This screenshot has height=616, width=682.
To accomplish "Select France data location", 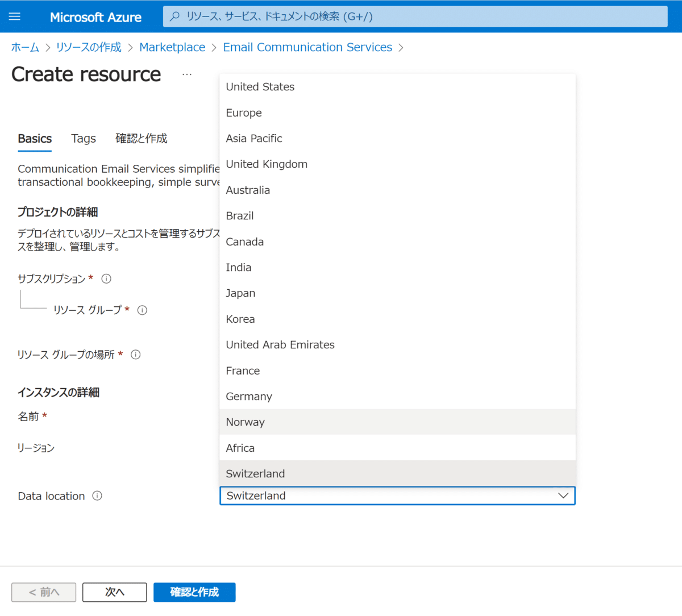I will pyautogui.click(x=397, y=371).
